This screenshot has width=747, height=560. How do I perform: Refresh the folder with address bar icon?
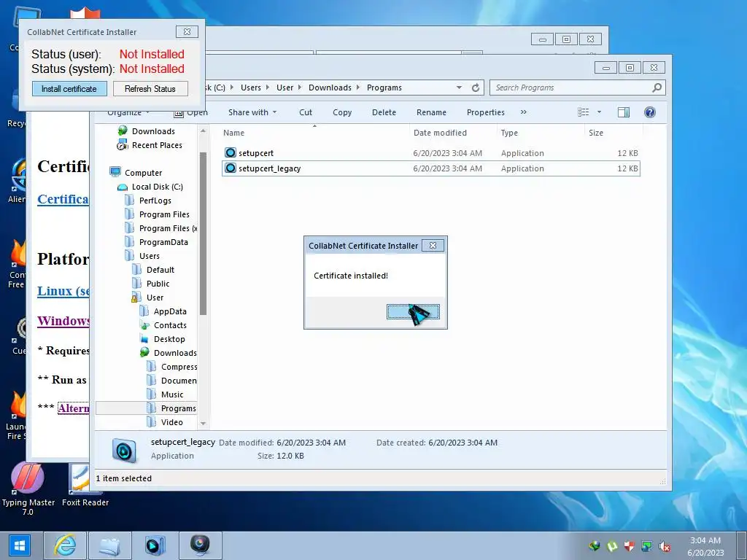[475, 87]
